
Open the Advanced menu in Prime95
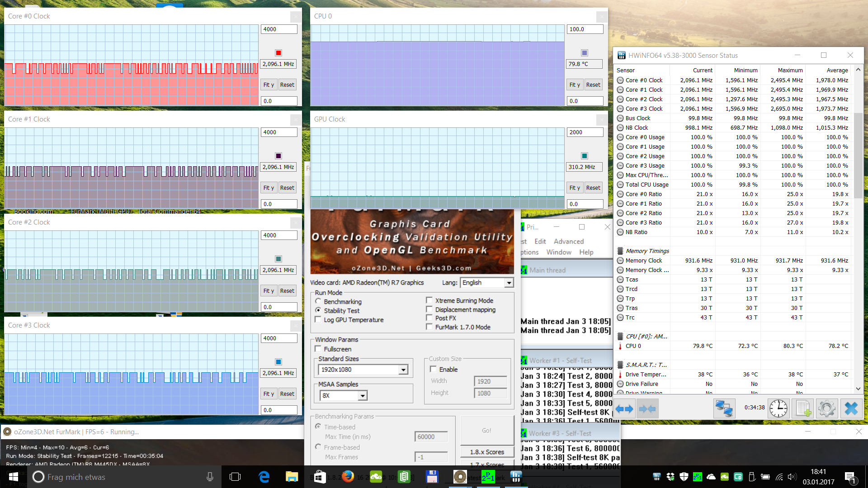568,241
